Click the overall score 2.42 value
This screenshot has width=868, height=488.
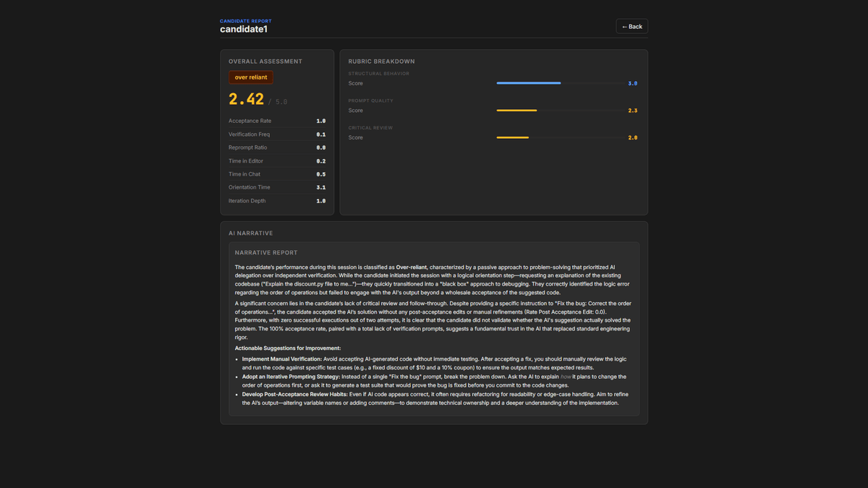[246, 100]
